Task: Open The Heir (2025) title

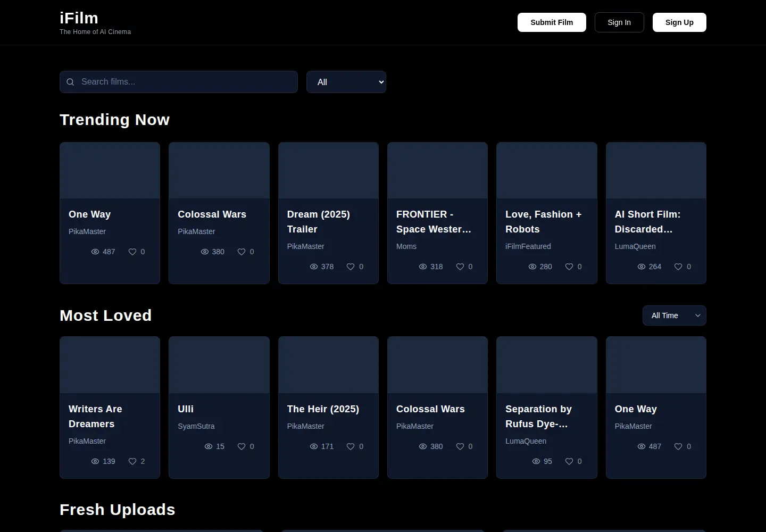Action: pos(323,409)
